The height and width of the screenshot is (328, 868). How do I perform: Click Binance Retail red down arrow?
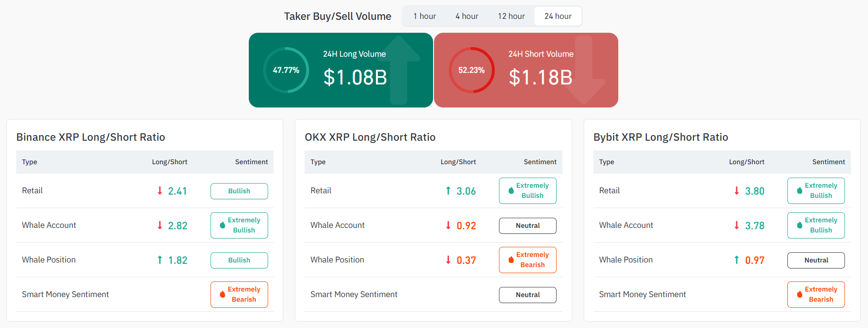click(x=160, y=191)
